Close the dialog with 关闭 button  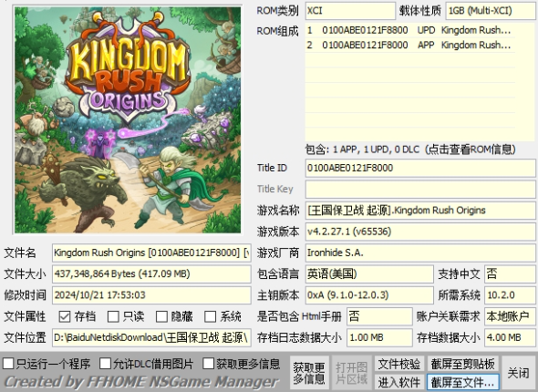(x=518, y=373)
